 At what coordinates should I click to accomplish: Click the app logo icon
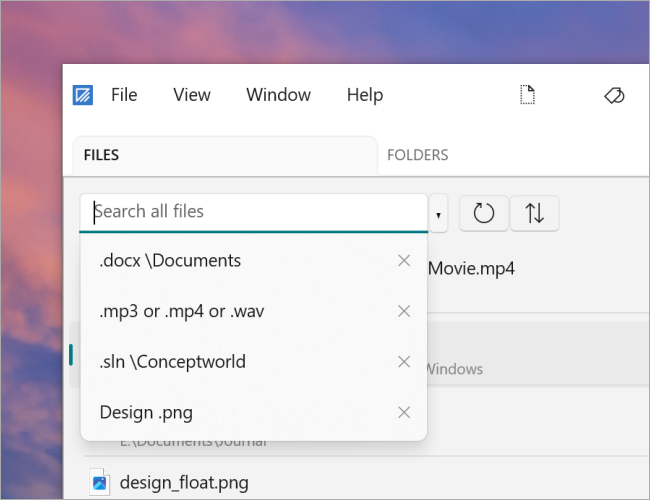[x=83, y=96]
